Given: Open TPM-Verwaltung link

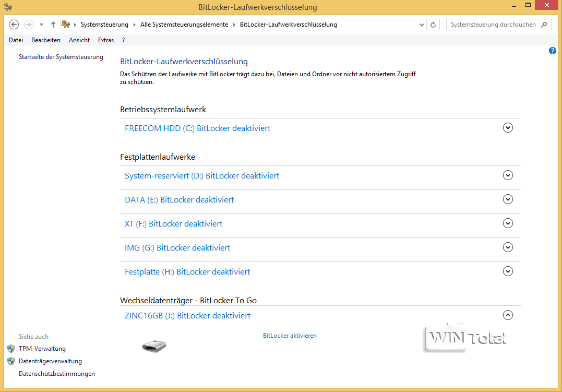Looking at the screenshot, I should point(42,349).
